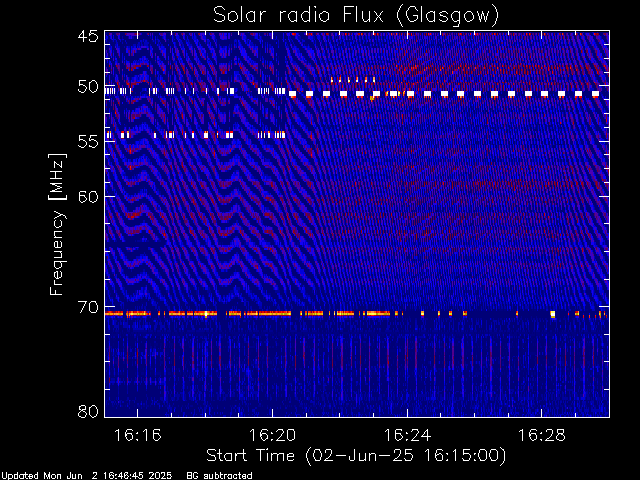Screen dimensions: 640x480
Task: Click the 16:20 time tick label
Action: click(272, 435)
